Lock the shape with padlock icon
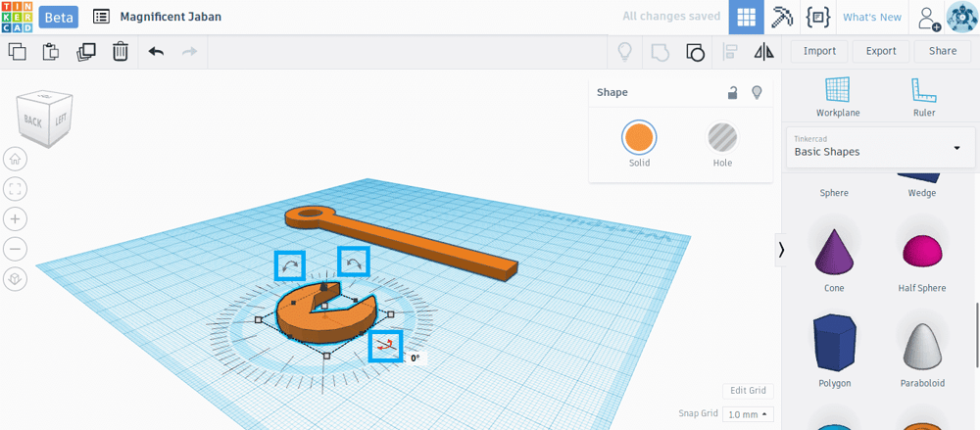980x430 pixels. point(732,93)
